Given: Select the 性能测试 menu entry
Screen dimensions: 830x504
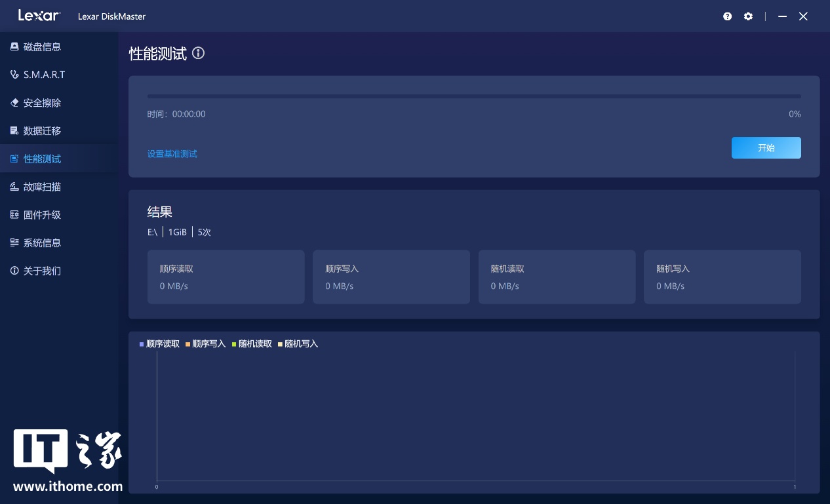Looking at the screenshot, I should click(42, 159).
